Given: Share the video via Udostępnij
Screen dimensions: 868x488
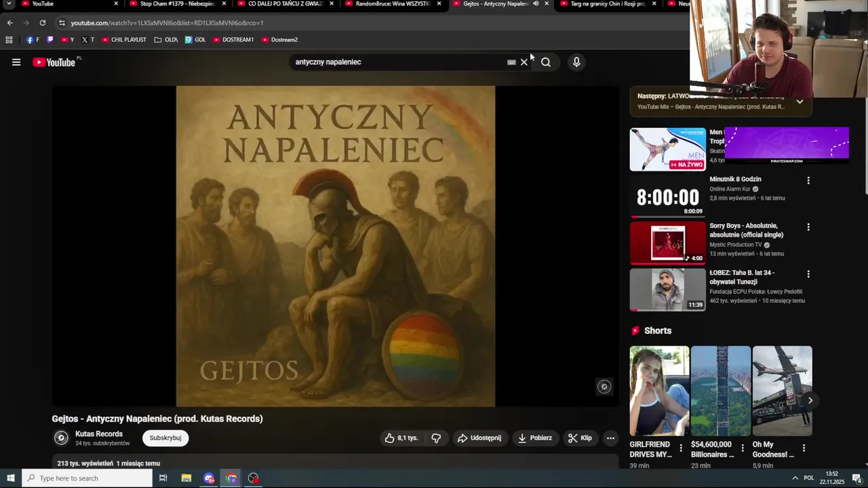Looking at the screenshot, I should click(479, 438).
